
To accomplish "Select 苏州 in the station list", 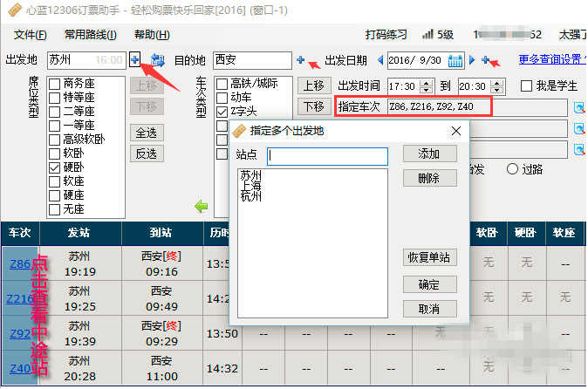I will pyautogui.click(x=251, y=175).
